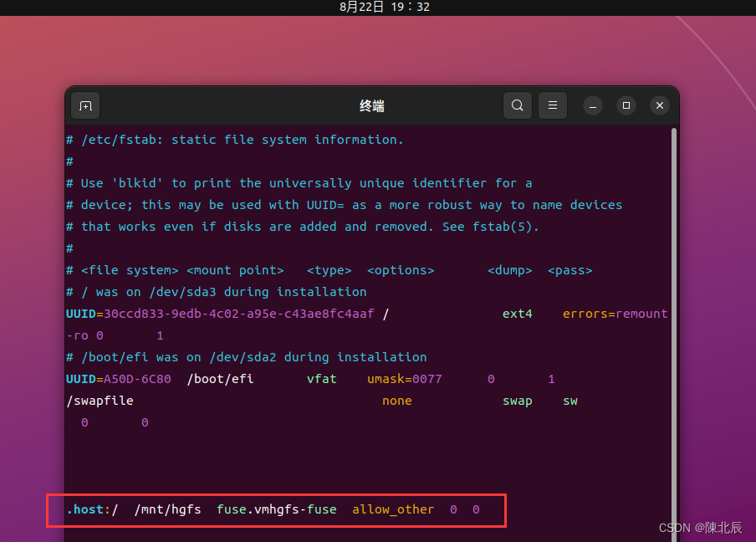Click the -ro continuation line
Viewport: 756px width, 542px height.
click(x=115, y=335)
